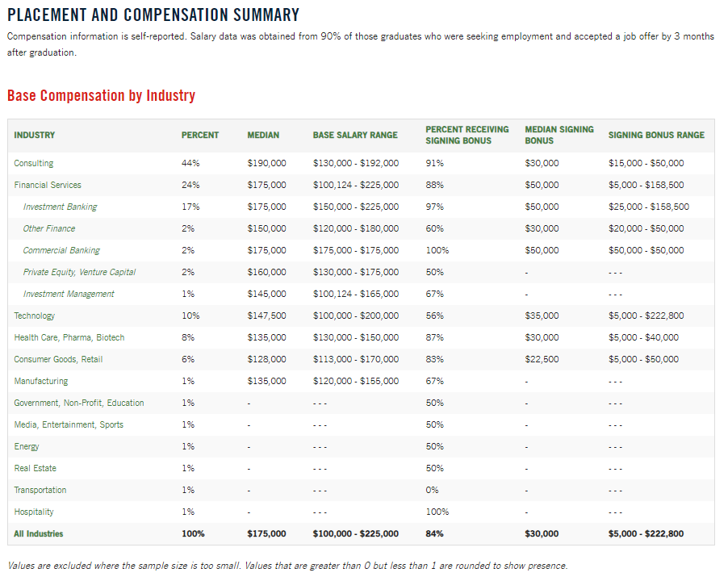Click the All Industries total row label
This screenshot has height=581, width=728.
tap(39, 533)
